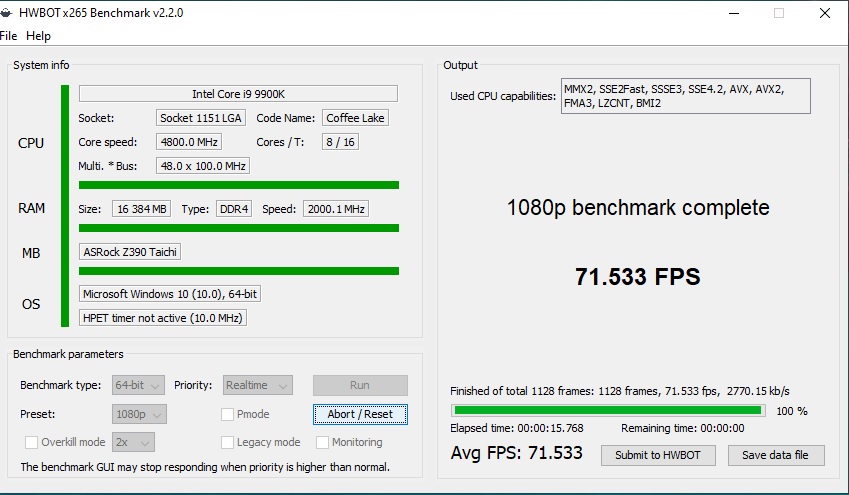Viewport: 849px width, 495px height.
Task: Click the Microsoft Windows 10 OS field
Action: point(170,294)
